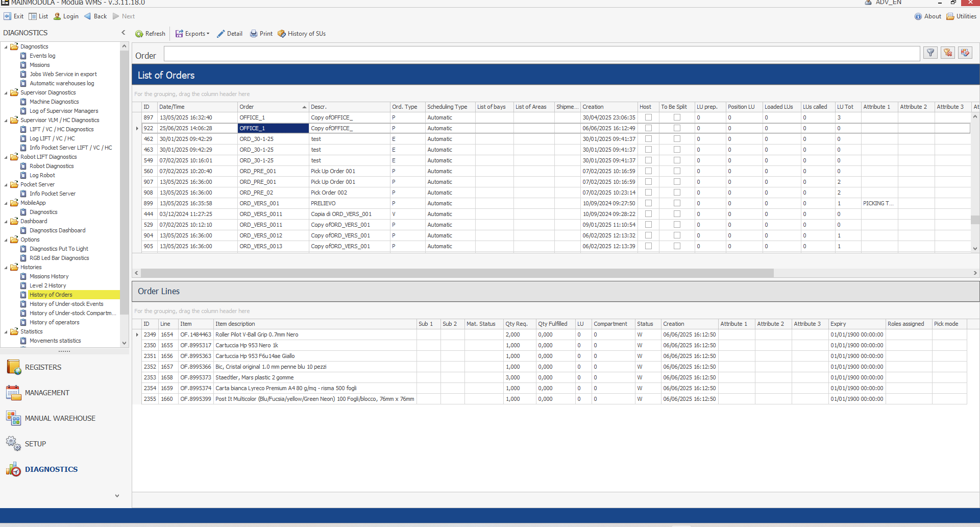Click the Login user icon
The height and width of the screenshot is (527, 980).
pos(57,16)
